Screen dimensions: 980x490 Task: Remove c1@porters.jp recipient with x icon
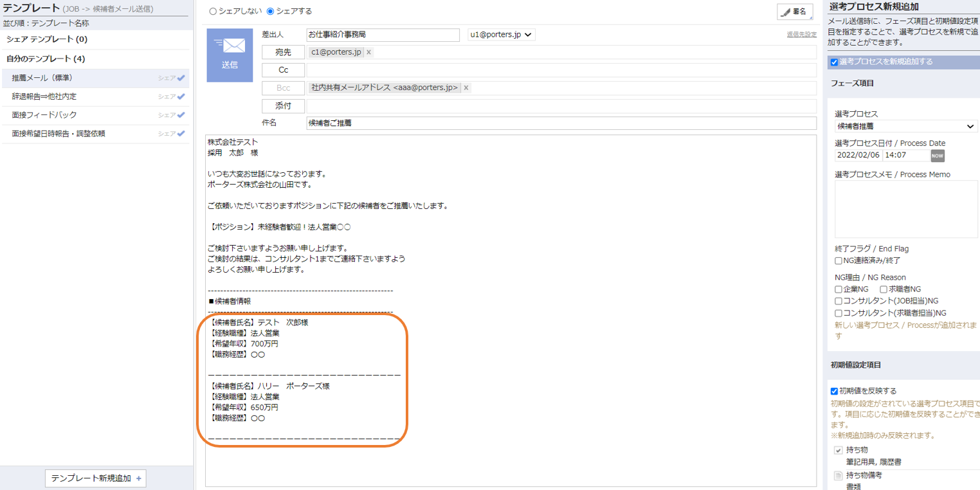tap(368, 52)
